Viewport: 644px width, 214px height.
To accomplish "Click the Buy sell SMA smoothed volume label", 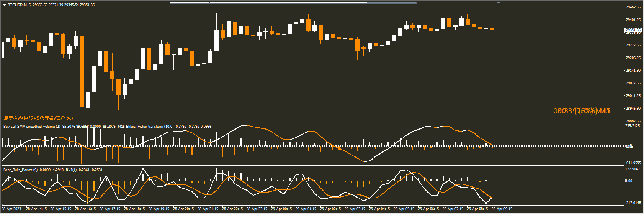I will [32, 127].
